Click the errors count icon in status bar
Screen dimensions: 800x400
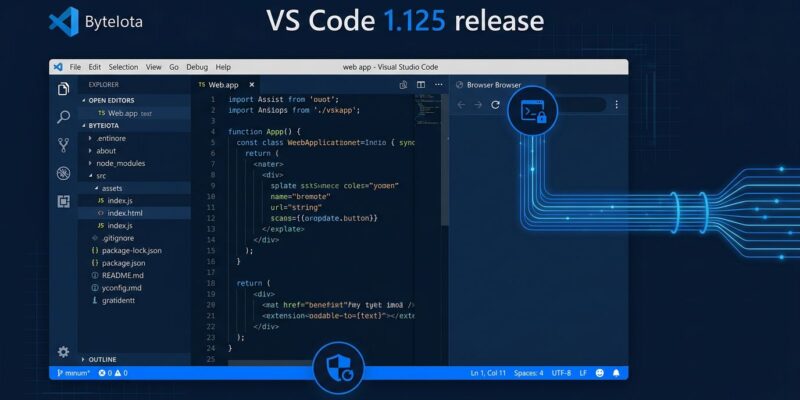[x=102, y=373]
